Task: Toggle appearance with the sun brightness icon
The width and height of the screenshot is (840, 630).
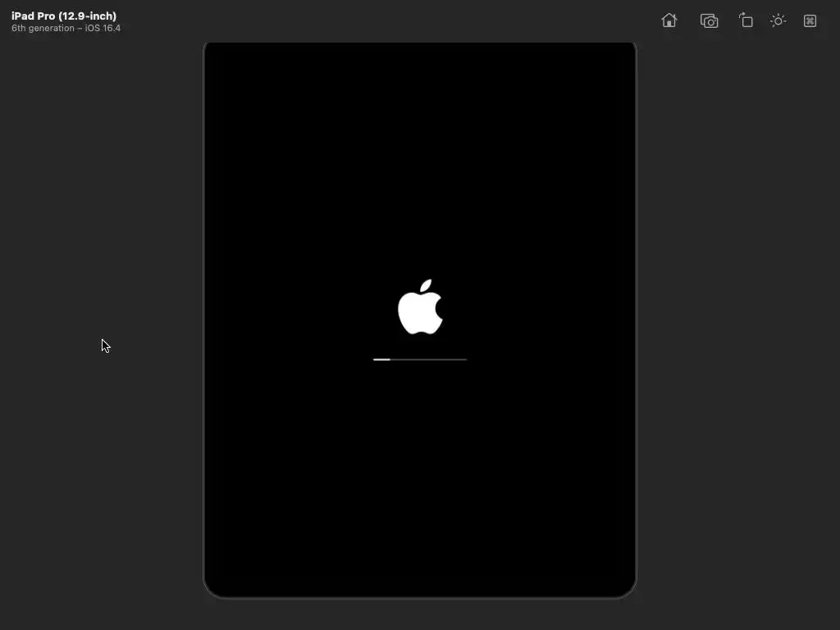Action: pyautogui.click(x=778, y=21)
